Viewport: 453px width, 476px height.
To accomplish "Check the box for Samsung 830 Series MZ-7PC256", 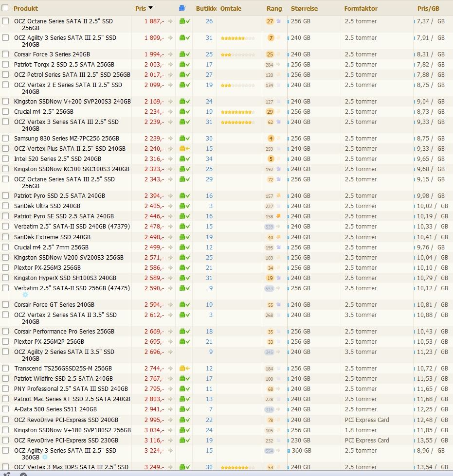I will tap(5, 138).
